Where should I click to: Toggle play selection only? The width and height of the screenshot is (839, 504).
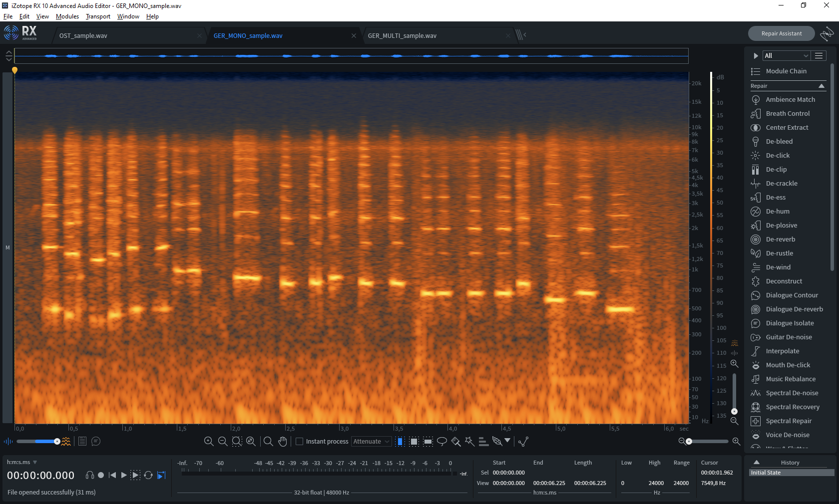pyautogui.click(x=135, y=475)
